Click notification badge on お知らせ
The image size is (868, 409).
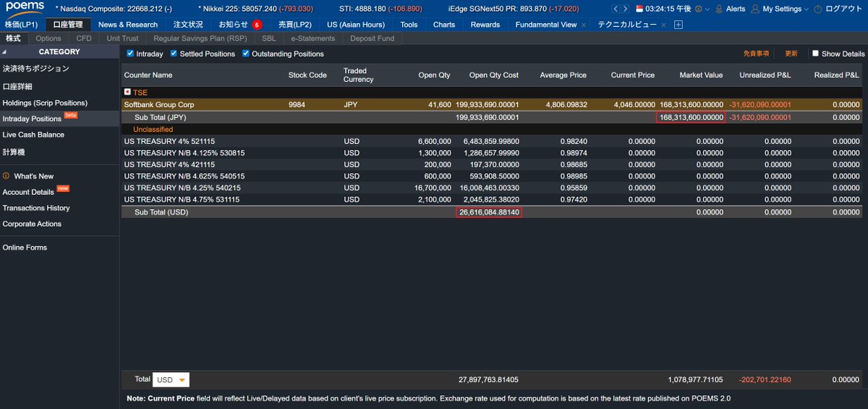point(256,25)
